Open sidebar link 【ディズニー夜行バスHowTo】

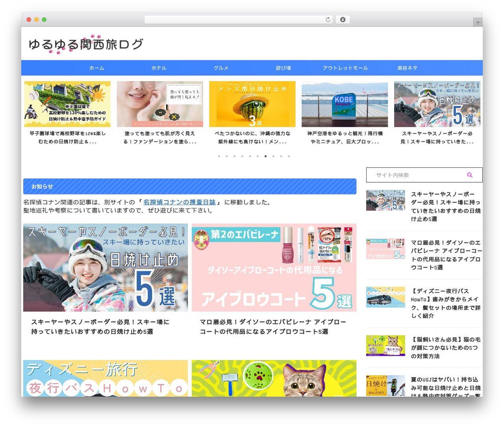pos(445,303)
